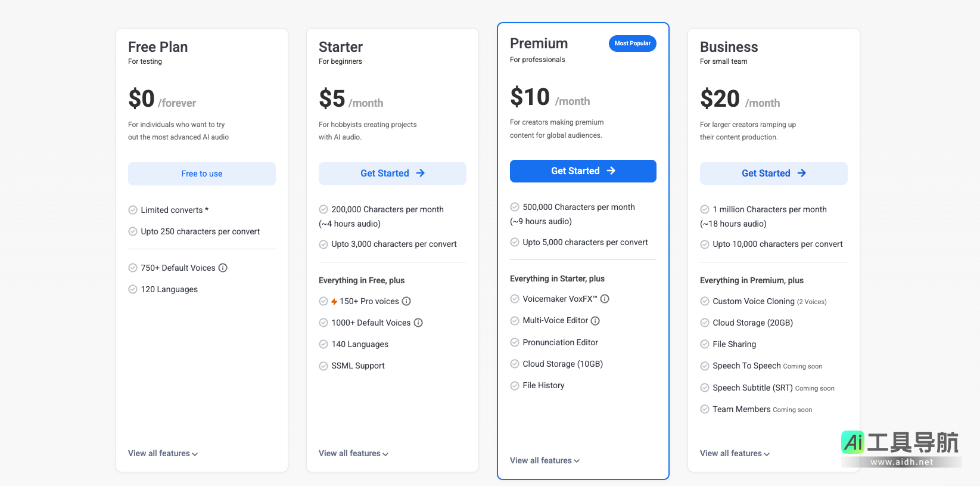Expand View all features in Premium plan
Screen dimensions: 980x486
[545, 461]
